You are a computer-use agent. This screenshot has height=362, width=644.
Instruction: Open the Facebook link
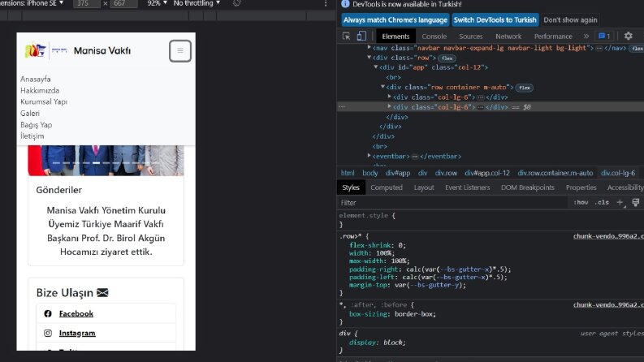click(x=76, y=313)
